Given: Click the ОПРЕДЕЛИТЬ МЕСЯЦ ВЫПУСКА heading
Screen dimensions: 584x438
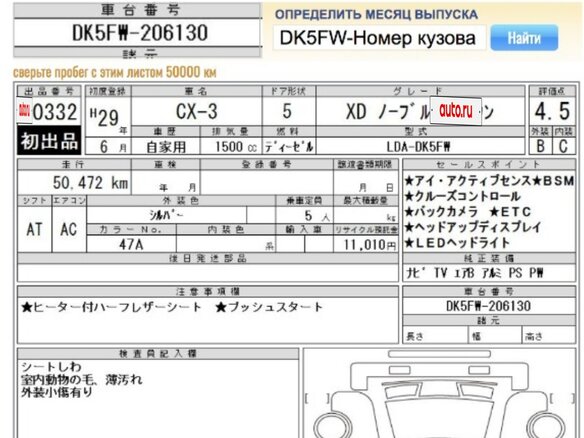Looking at the screenshot, I should (x=376, y=15).
